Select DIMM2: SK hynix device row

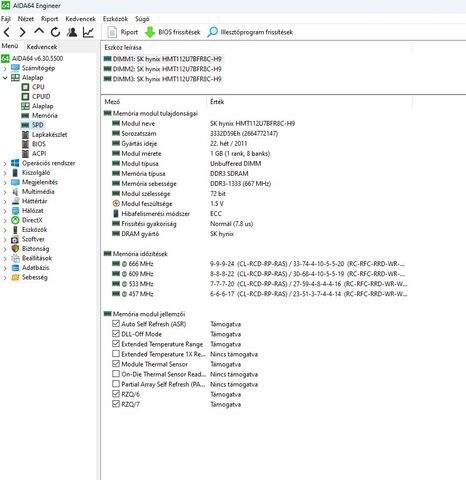(163, 69)
